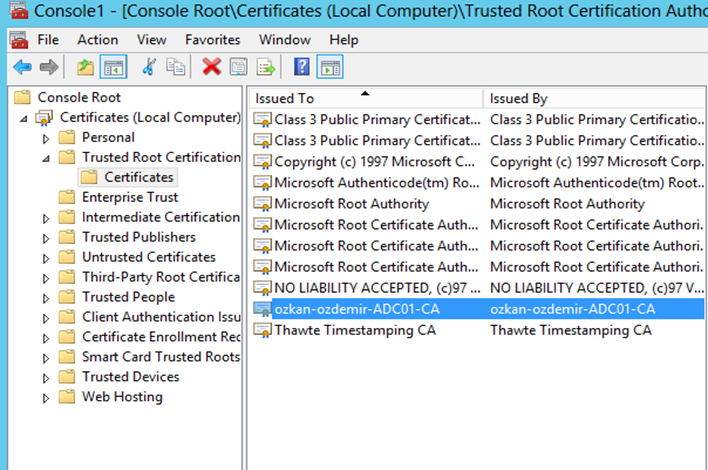The image size is (708, 470).
Task: Click the Web Hosting folder icon
Action: point(67,396)
